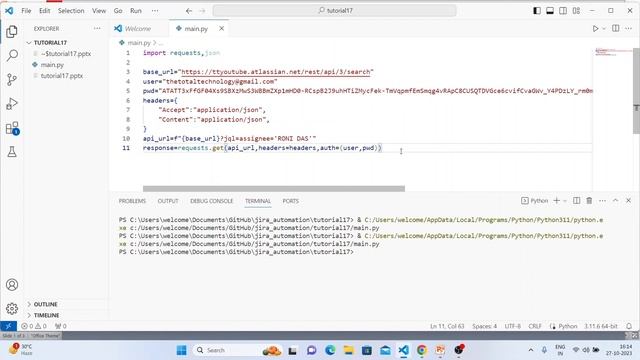Show errors and warnings in status bar
The width and height of the screenshot is (640, 360).
pos(34,326)
